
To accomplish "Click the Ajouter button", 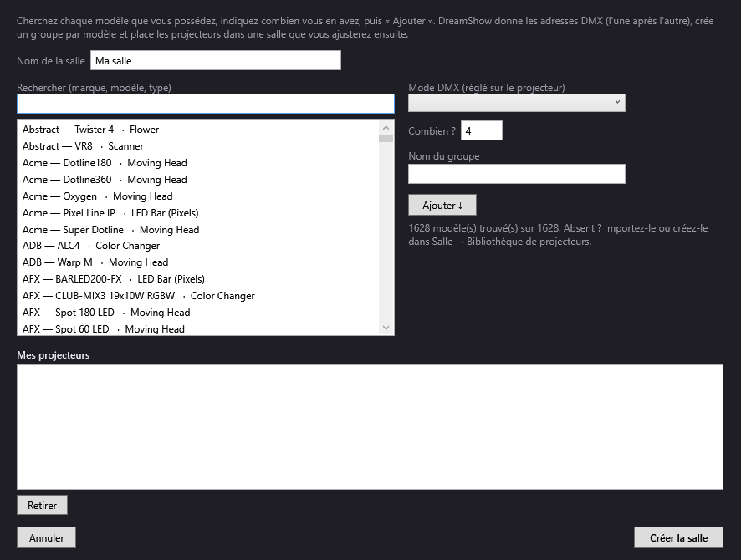I will pyautogui.click(x=442, y=205).
